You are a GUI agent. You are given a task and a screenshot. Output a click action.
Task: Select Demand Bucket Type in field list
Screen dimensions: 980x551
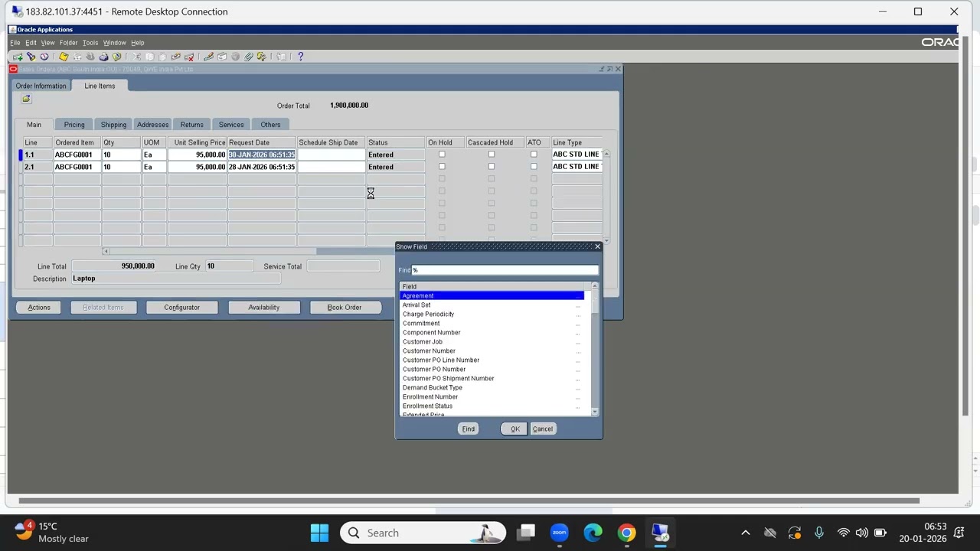pyautogui.click(x=433, y=387)
